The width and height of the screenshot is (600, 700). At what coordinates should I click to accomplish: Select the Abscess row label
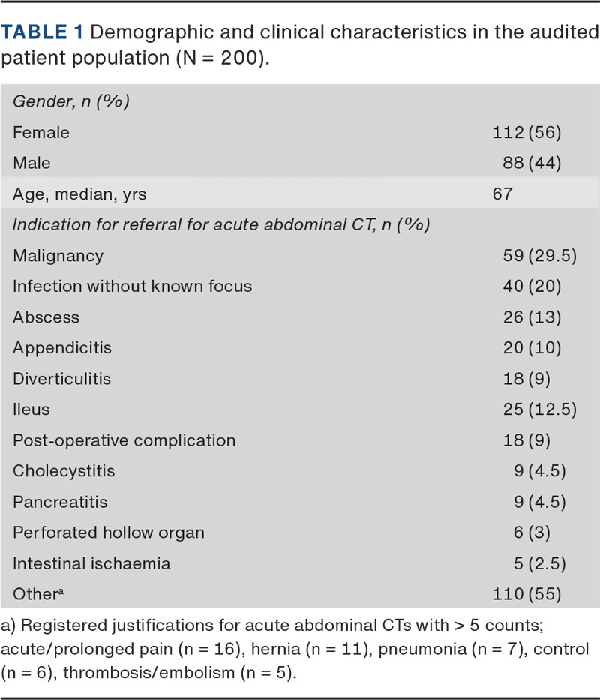click(46, 317)
